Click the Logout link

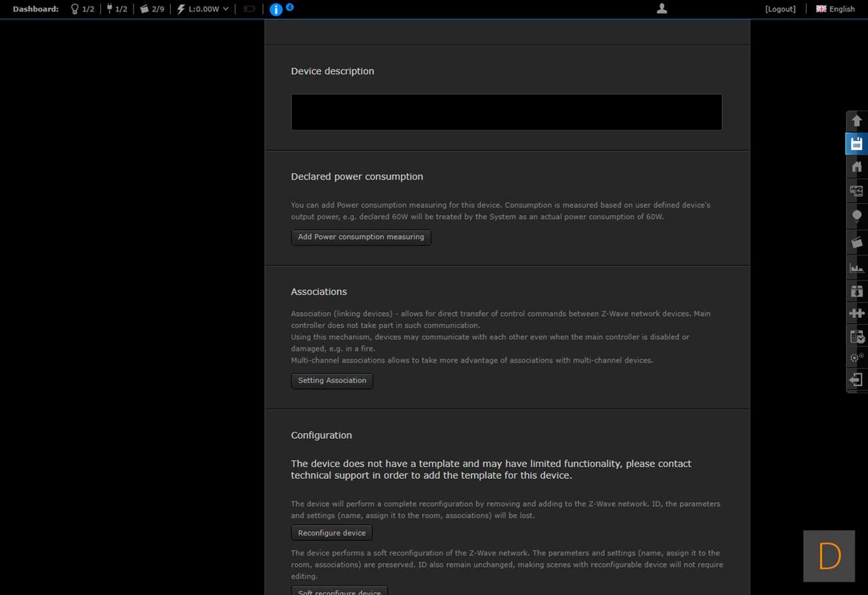781,9
